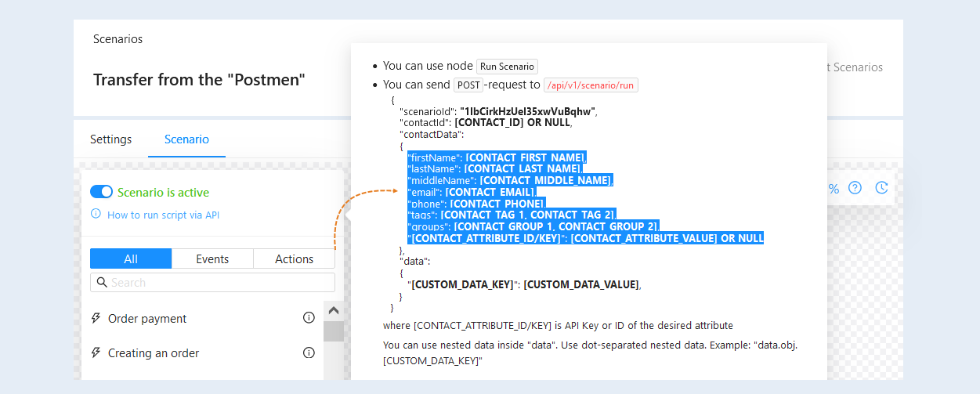
Task: Click the [CONTACT_ATTRIBUTE_VALUE] OR NULL text
Action: tap(667, 238)
